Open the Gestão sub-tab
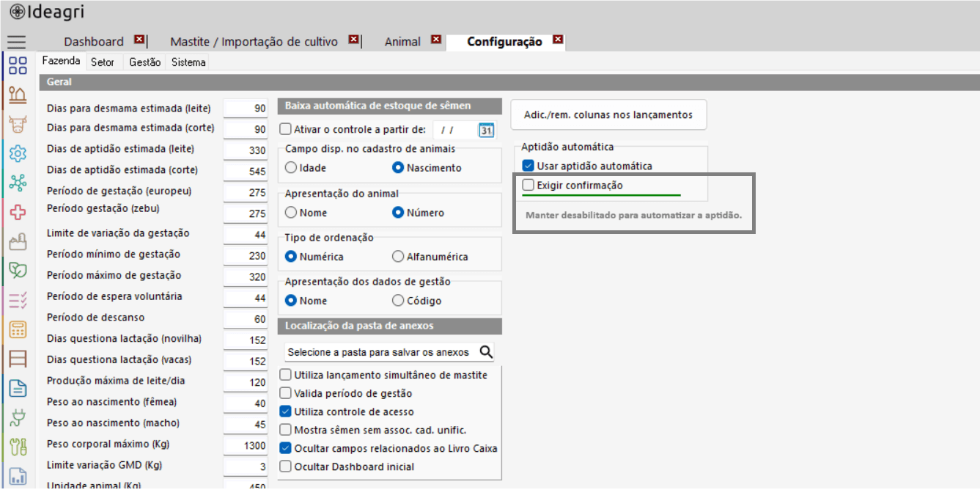 (x=145, y=62)
